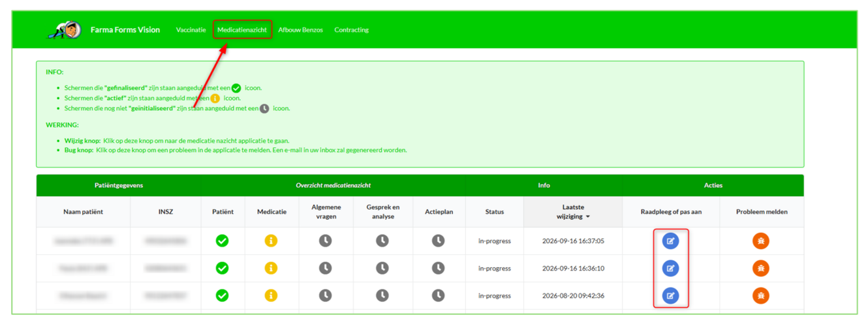The image size is (868, 326).
Task: Click Algemene vragen clock icon in 16:37:05 row
Action: [325, 241]
